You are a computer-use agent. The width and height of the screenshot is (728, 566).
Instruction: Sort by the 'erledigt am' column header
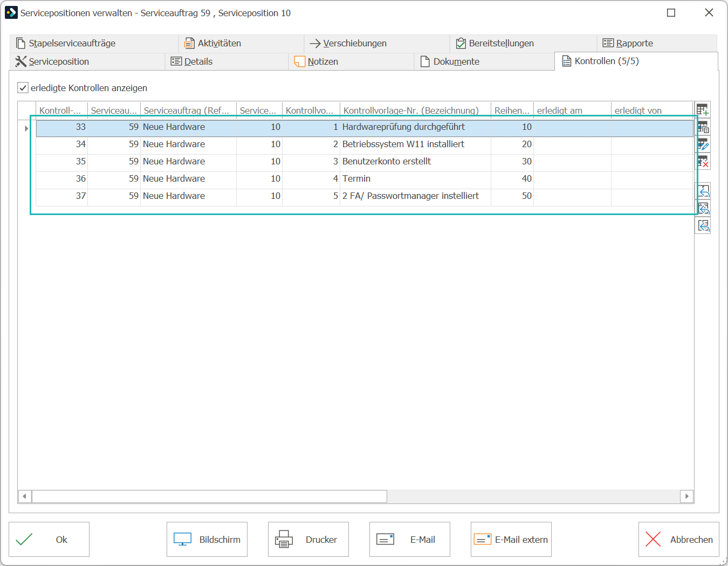[x=572, y=111]
